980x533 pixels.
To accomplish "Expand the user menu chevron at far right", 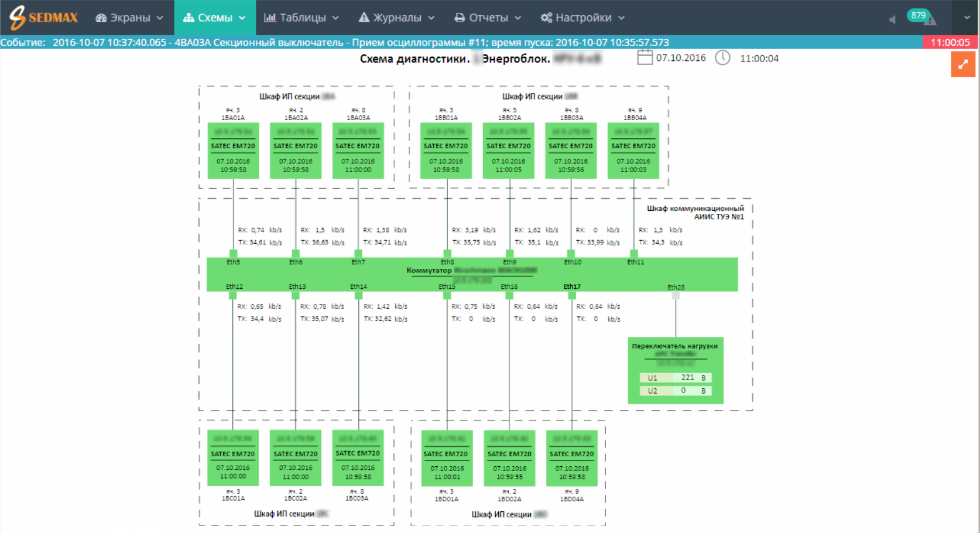I will [967, 18].
